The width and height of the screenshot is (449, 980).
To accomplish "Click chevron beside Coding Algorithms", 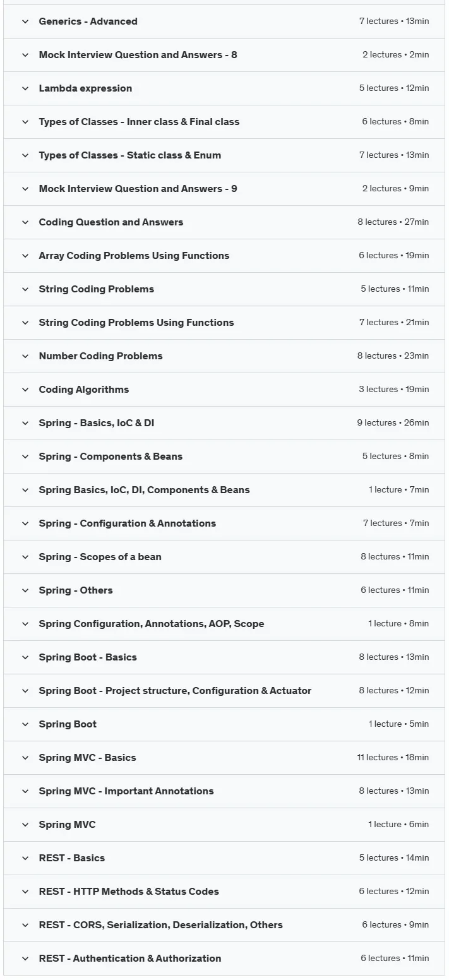I will coord(25,390).
